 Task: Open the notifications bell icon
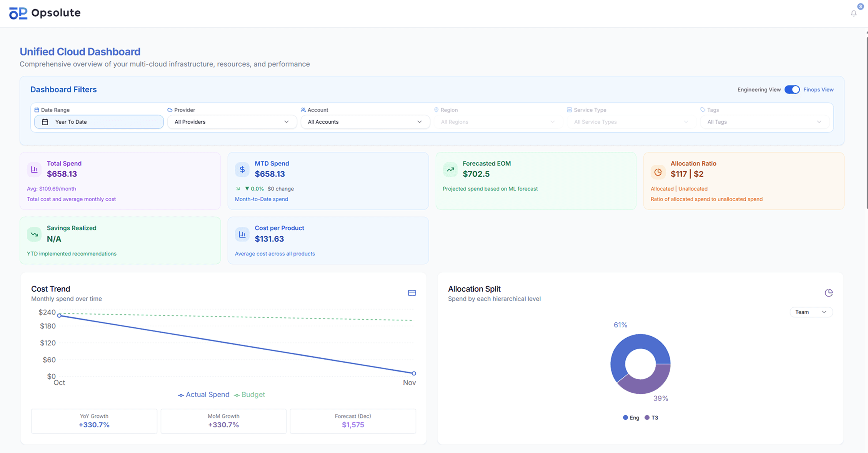click(x=853, y=13)
